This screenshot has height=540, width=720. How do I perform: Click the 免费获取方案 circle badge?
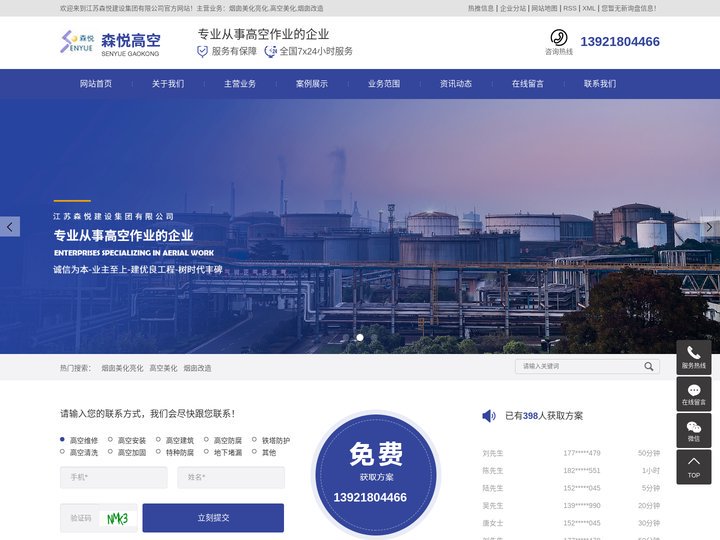376,475
